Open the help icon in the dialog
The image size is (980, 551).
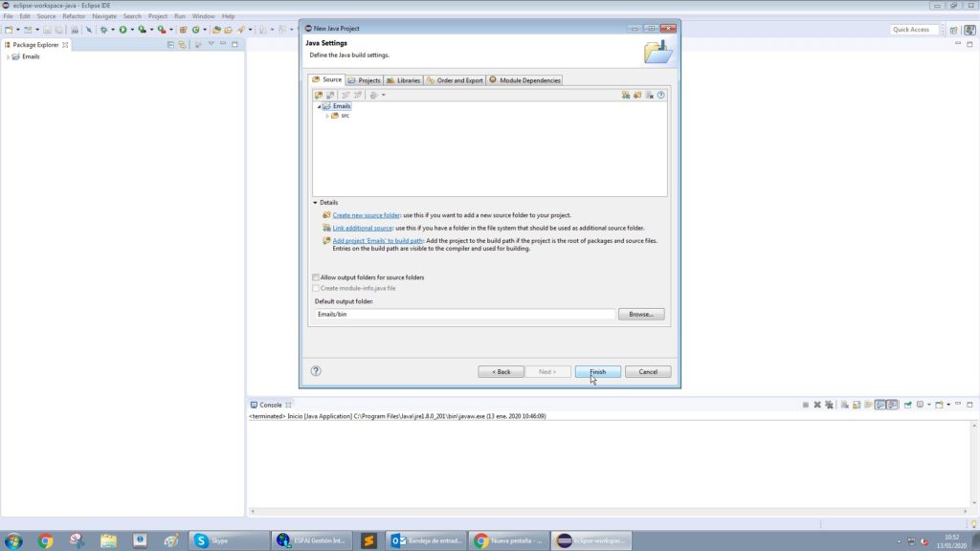coord(316,371)
